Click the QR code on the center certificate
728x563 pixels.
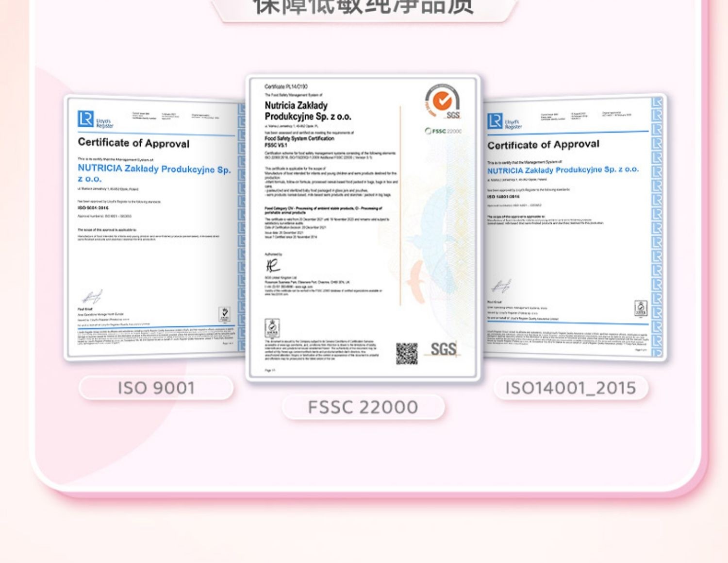[407, 354]
